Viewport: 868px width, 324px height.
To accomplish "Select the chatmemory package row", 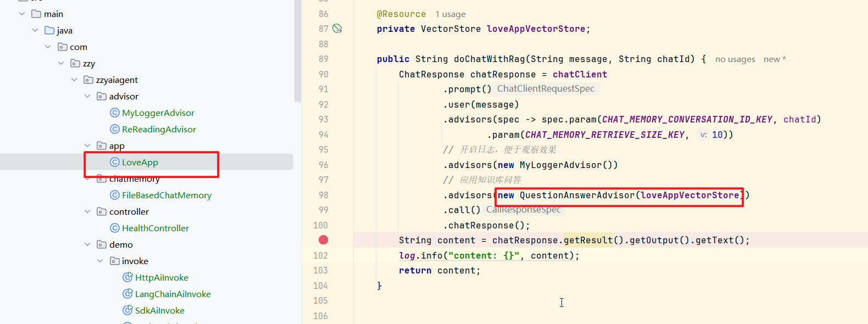I will pos(146,178).
